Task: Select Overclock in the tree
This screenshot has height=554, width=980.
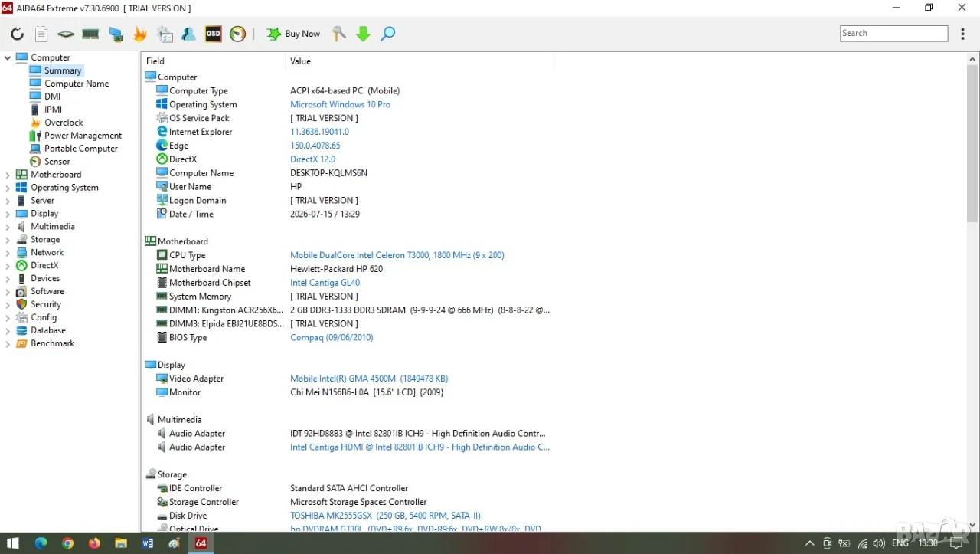Action: coord(64,123)
